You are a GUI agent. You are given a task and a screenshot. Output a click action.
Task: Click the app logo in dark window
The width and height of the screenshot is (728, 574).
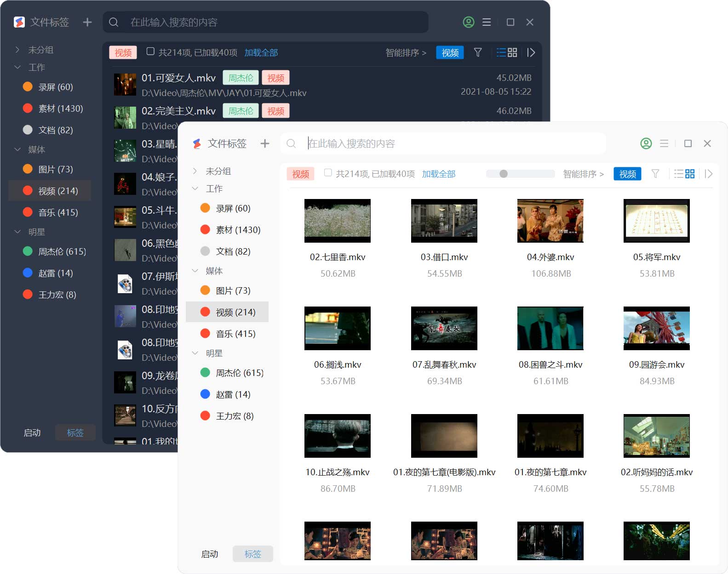tap(19, 22)
